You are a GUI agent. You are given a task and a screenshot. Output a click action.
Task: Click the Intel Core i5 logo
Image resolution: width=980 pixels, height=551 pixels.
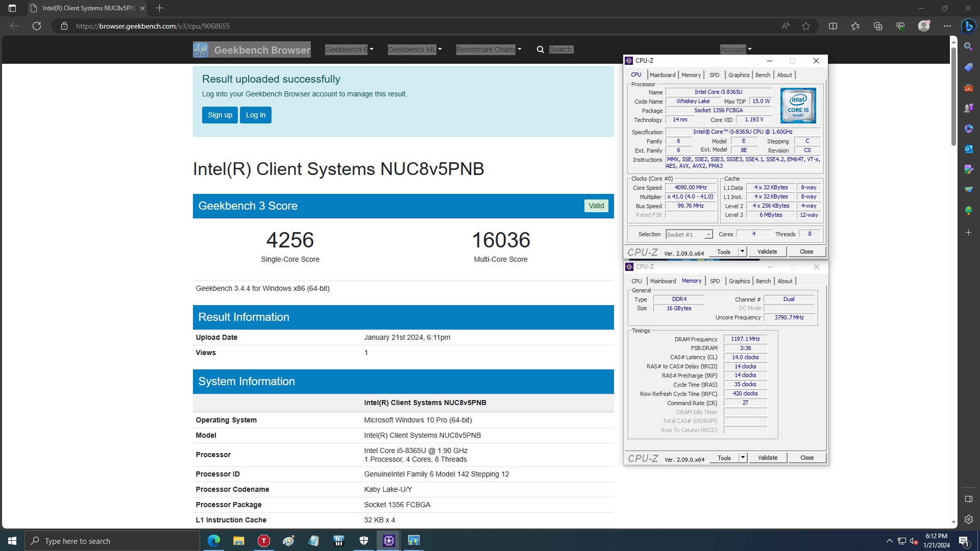click(798, 106)
